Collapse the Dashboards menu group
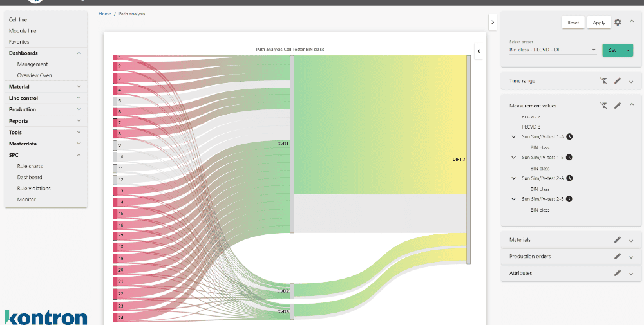644x325 pixels. [x=79, y=53]
